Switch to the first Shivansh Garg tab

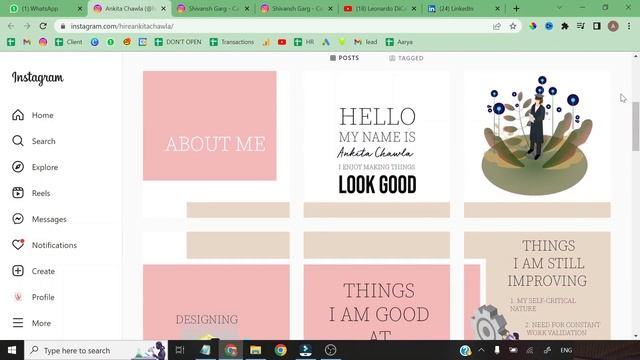point(212,9)
